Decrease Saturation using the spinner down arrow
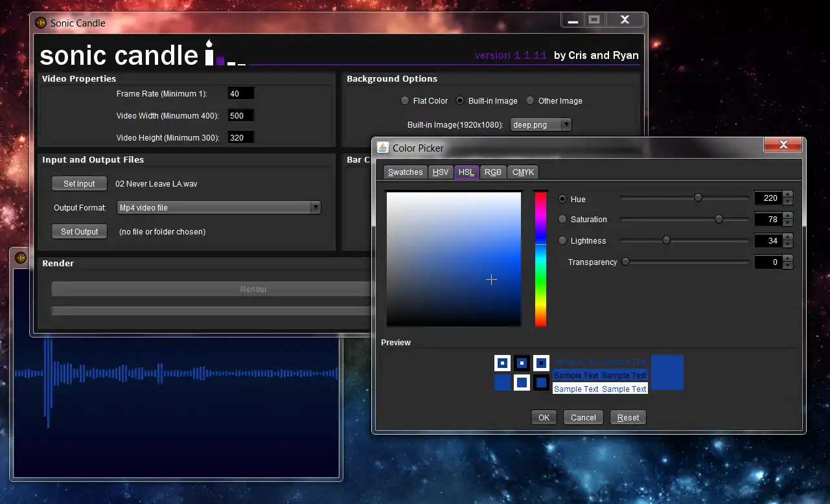The height and width of the screenshot is (504, 830). (x=788, y=223)
